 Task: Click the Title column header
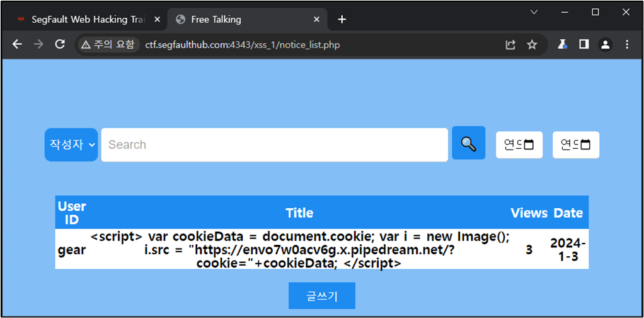point(299,213)
